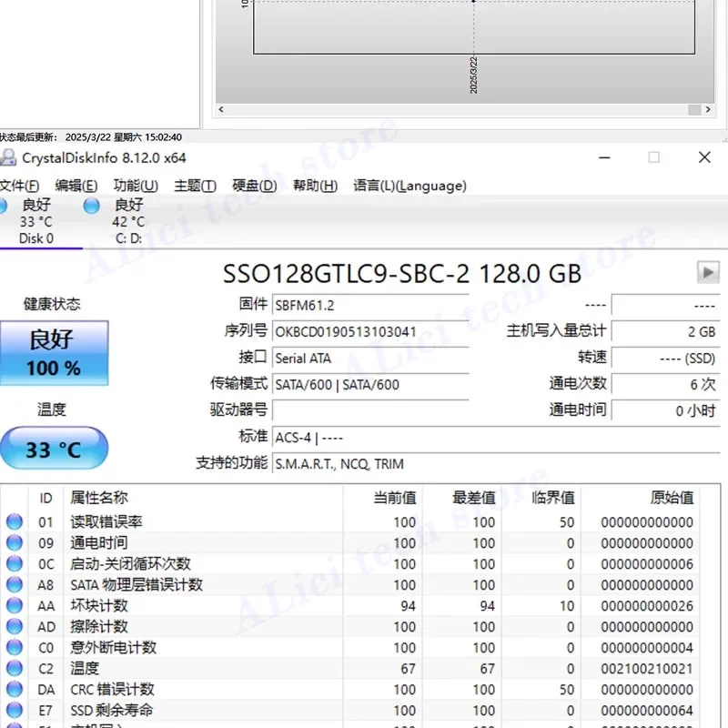This screenshot has height=728, width=728.
Task: Click status orb for 01 读取错误率
Action: [15, 521]
